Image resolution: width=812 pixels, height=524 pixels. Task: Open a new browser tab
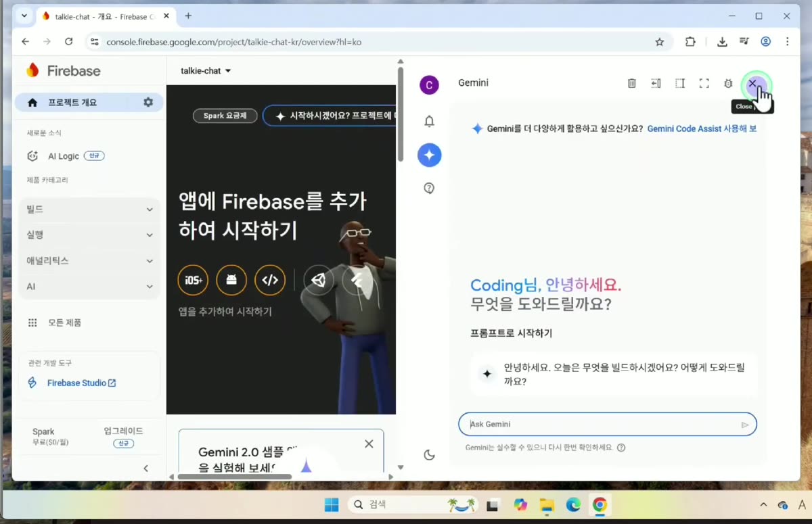coord(188,16)
